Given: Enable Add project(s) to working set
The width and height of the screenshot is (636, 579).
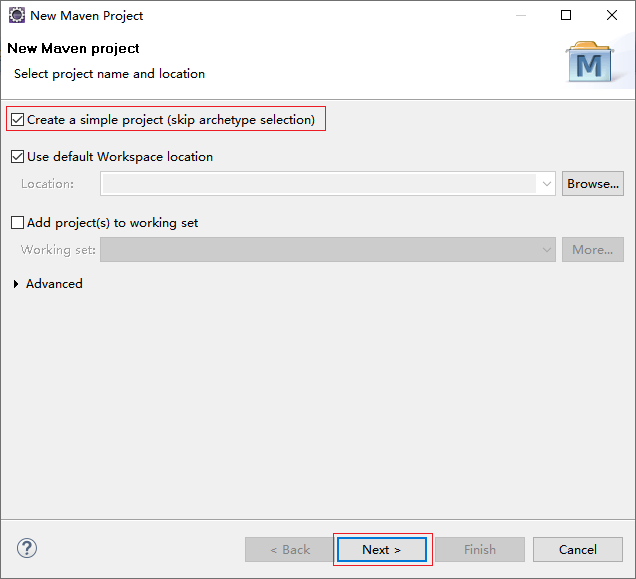Looking at the screenshot, I should [x=17, y=223].
